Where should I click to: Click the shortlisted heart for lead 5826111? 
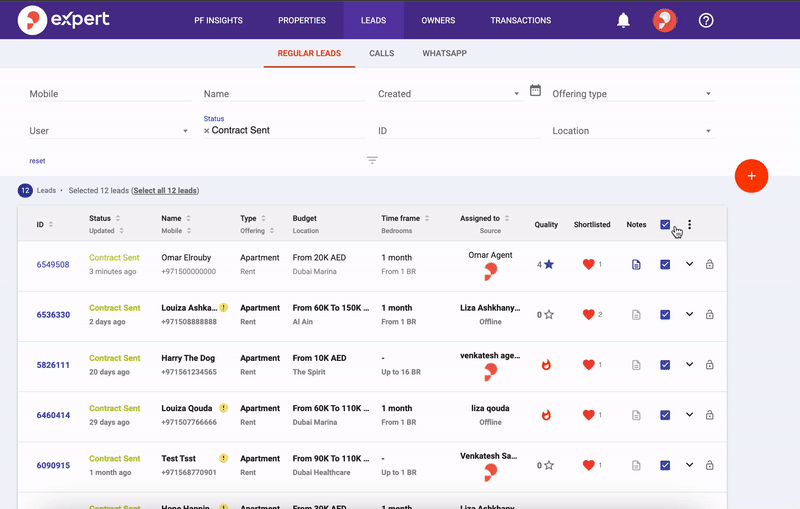589,365
